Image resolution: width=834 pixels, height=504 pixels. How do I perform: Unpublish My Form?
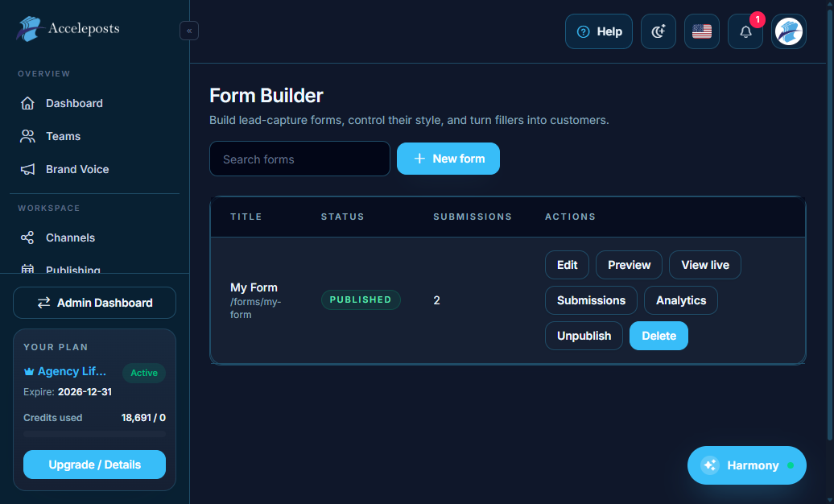584,336
